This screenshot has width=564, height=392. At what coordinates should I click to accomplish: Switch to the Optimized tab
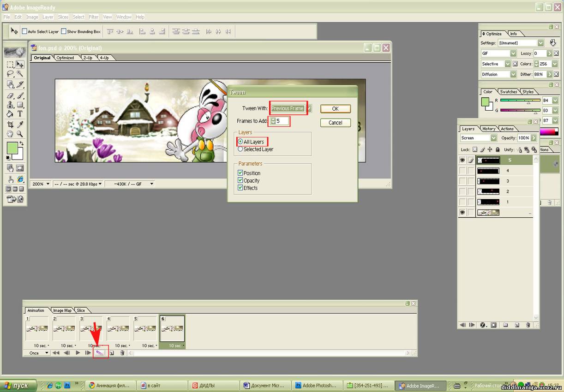coord(66,58)
